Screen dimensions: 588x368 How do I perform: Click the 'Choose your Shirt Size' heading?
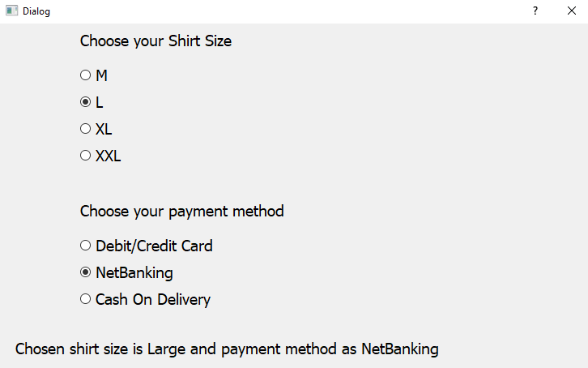click(x=156, y=41)
